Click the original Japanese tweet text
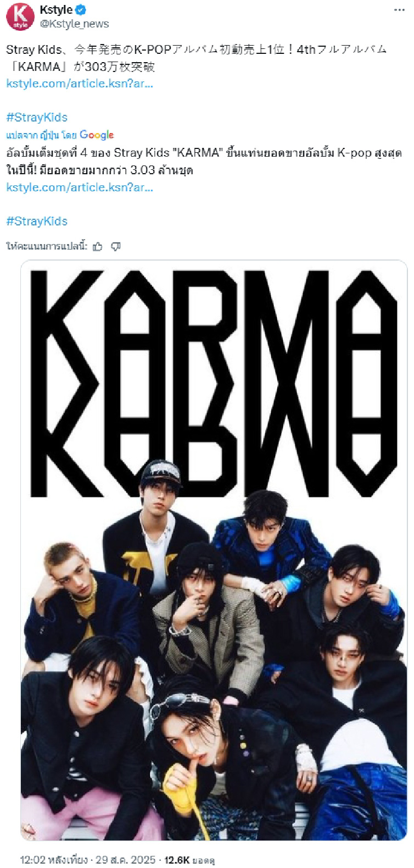The height and width of the screenshot is (868, 414). tap(197, 58)
